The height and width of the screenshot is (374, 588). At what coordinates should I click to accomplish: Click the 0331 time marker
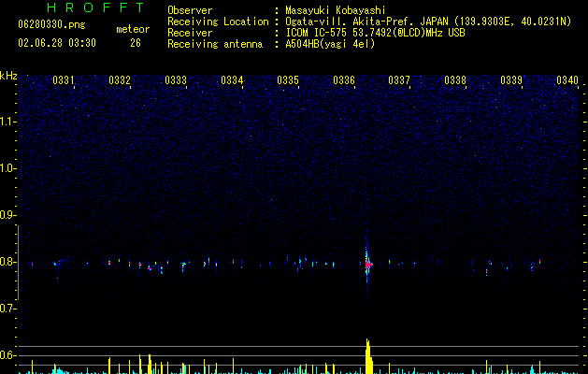coord(63,80)
